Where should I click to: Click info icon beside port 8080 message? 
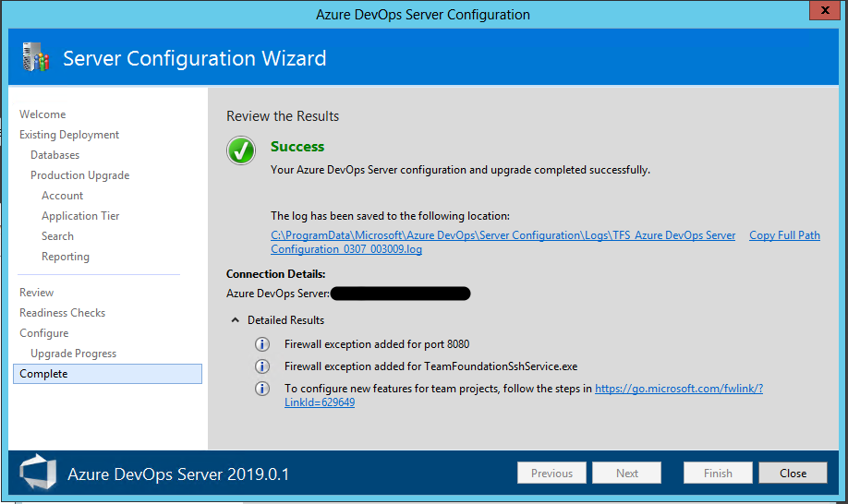pyautogui.click(x=262, y=344)
